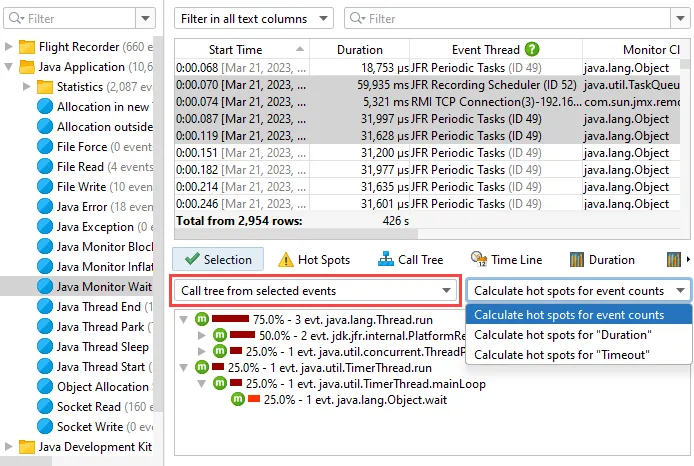Click the Object Allocation event icon
Screen dimensions: 694x466
45,386
